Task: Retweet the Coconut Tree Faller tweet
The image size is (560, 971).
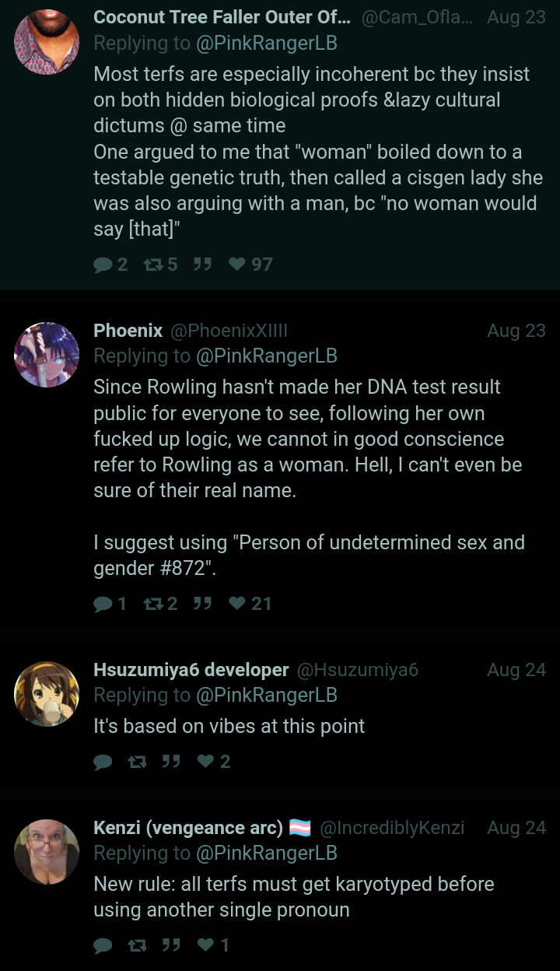Action: coord(152,265)
